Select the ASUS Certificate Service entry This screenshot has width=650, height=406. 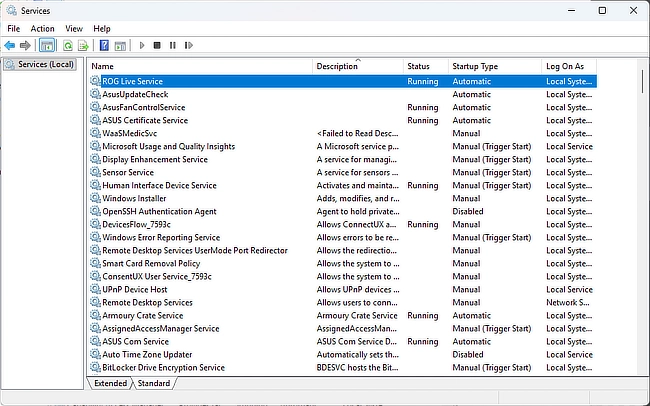[x=145, y=120]
